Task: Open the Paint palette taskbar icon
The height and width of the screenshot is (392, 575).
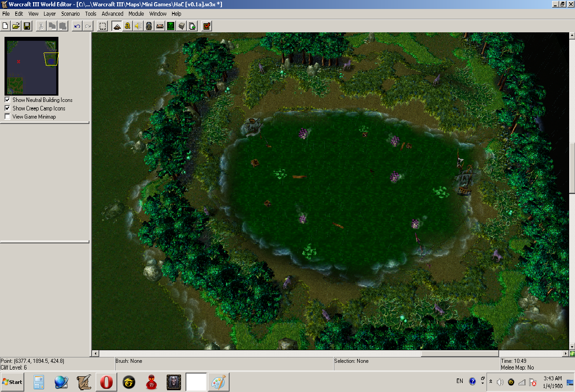Action: point(219,382)
